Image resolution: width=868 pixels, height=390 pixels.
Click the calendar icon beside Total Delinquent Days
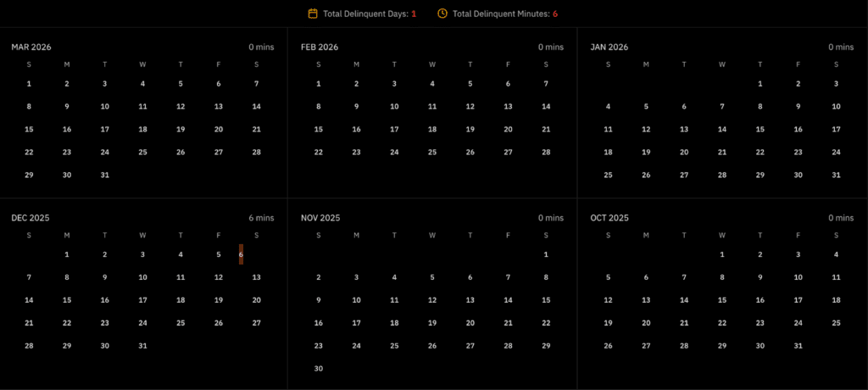point(313,14)
